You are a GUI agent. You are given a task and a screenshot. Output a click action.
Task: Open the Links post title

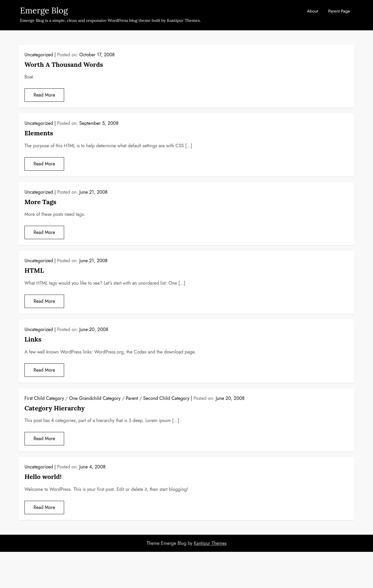point(33,339)
